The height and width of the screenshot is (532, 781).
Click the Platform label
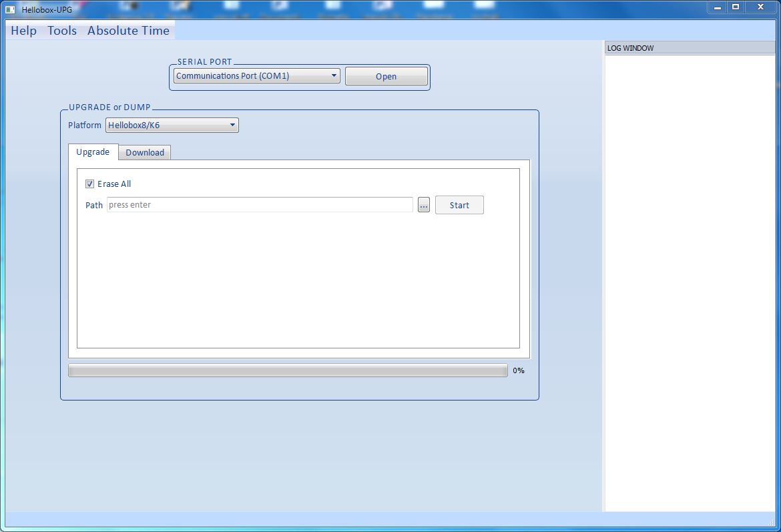[84, 125]
